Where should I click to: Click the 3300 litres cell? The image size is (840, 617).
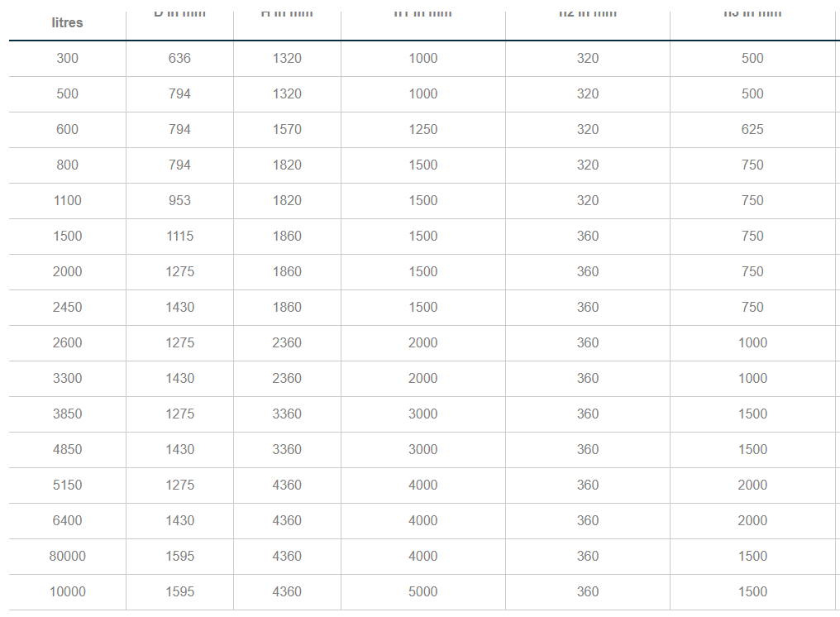click(67, 378)
